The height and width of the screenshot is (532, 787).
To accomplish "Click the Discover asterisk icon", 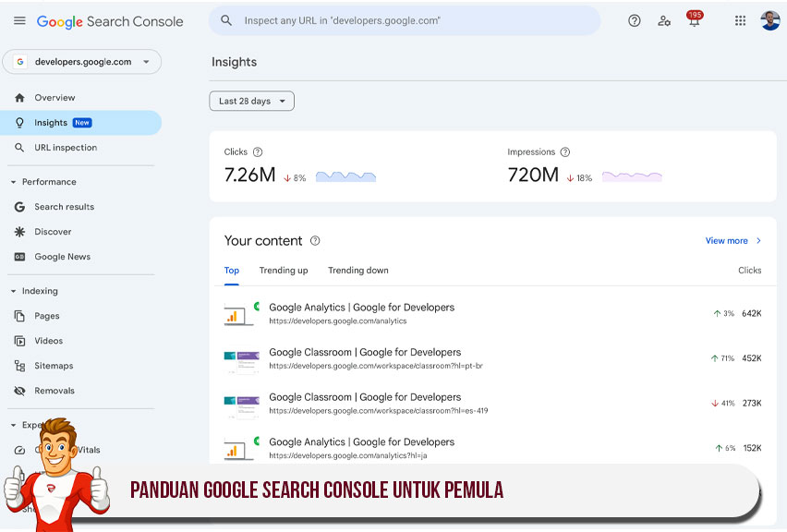I will [x=19, y=232].
